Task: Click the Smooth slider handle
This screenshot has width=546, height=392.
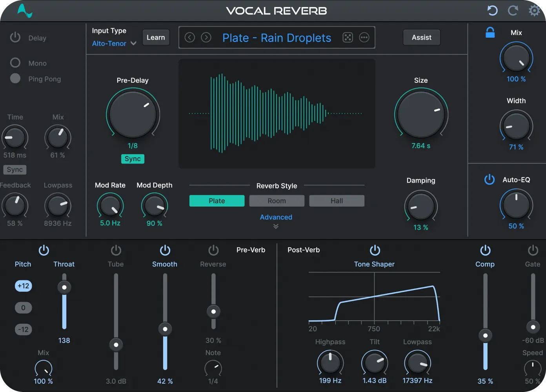Action: tap(165, 329)
